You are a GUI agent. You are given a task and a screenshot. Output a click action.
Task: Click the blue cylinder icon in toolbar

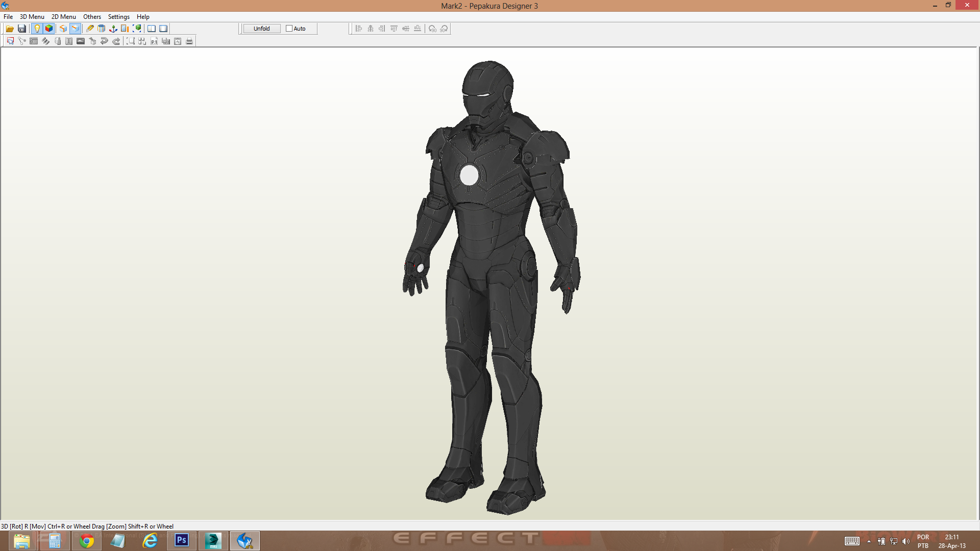101,29
